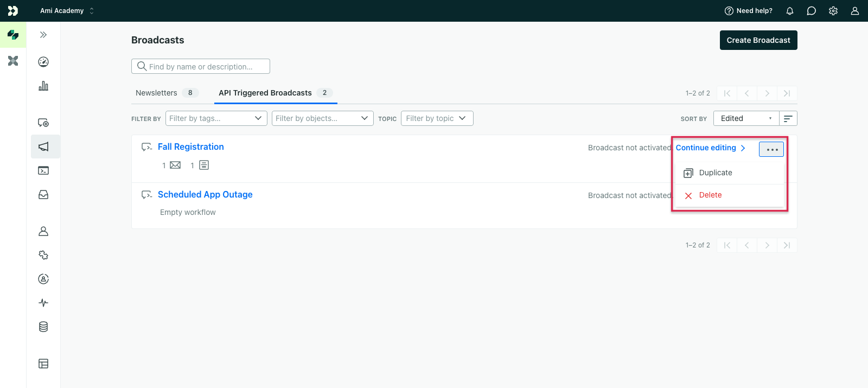This screenshot has width=868, height=388.
Task: Choose Duplicate from the options menu
Action: [x=715, y=173]
